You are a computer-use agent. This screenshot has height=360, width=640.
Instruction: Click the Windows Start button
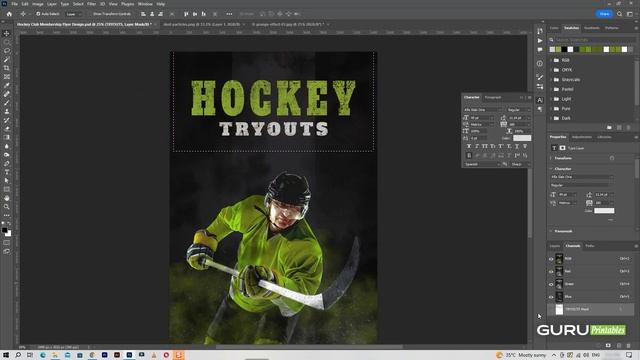click(6, 355)
